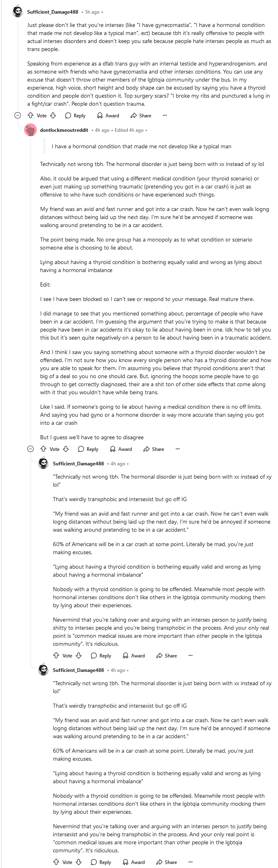278x868 pixels.
Task: Give an award to dontlockmeoutreddit's comment
Action: click(x=121, y=449)
